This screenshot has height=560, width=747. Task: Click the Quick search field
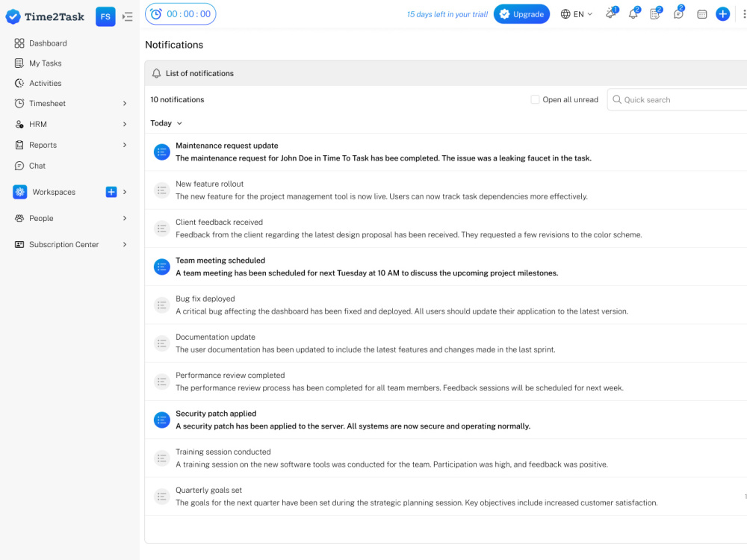[x=677, y=99]
